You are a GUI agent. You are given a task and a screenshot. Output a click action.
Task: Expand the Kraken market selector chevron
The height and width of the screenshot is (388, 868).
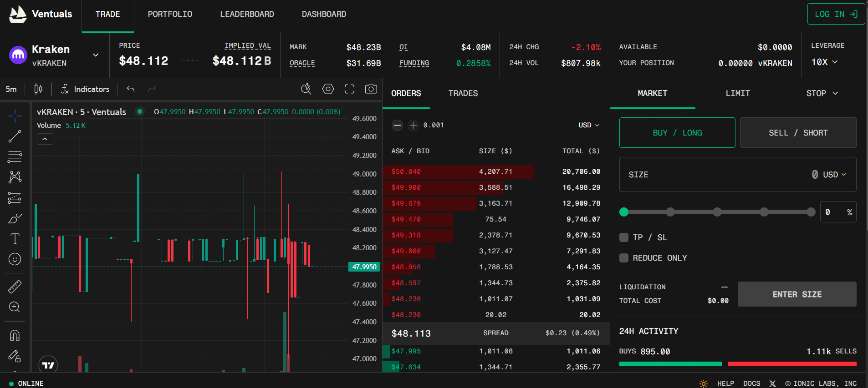[96, 55]
